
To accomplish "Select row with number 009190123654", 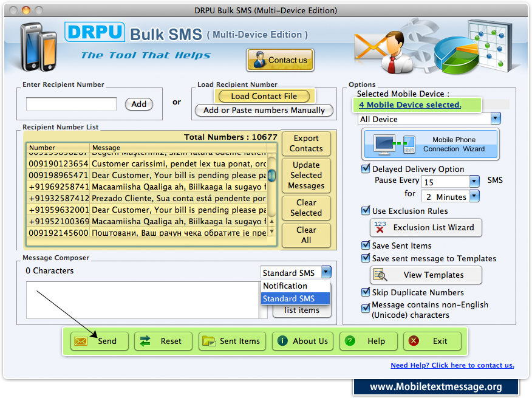I will [x=147, y=163].
